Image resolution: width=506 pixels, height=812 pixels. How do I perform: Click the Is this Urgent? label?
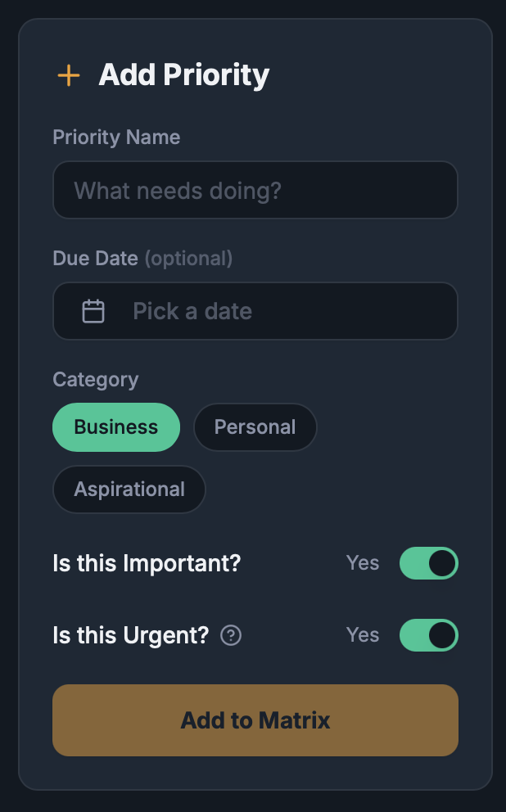pos(131,635)
